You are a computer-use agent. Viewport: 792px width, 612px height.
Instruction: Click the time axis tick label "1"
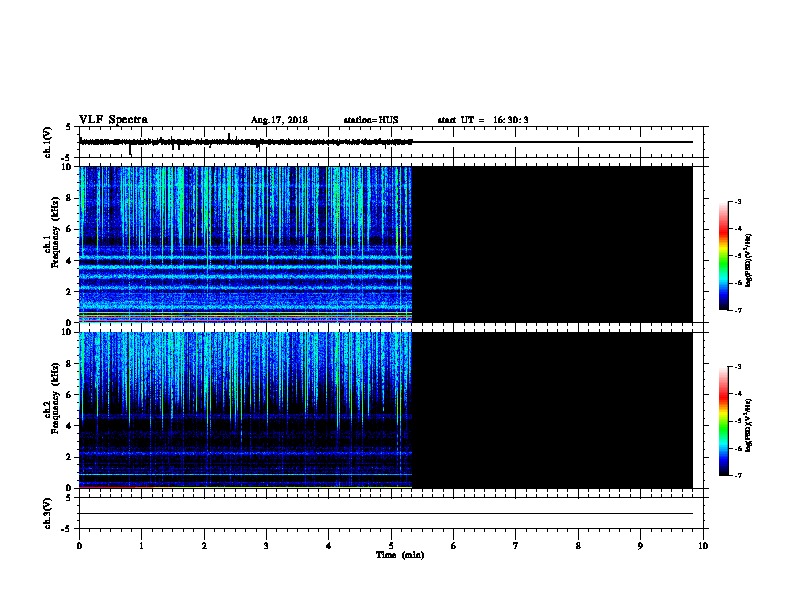pyautogui.click(x=142, y=545)
